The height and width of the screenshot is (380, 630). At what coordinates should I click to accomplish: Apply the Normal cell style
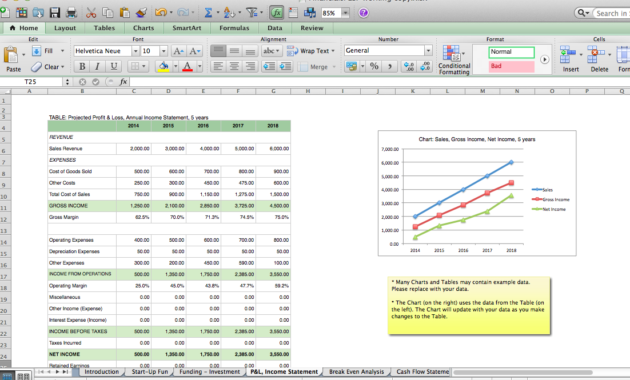(511, 52)
